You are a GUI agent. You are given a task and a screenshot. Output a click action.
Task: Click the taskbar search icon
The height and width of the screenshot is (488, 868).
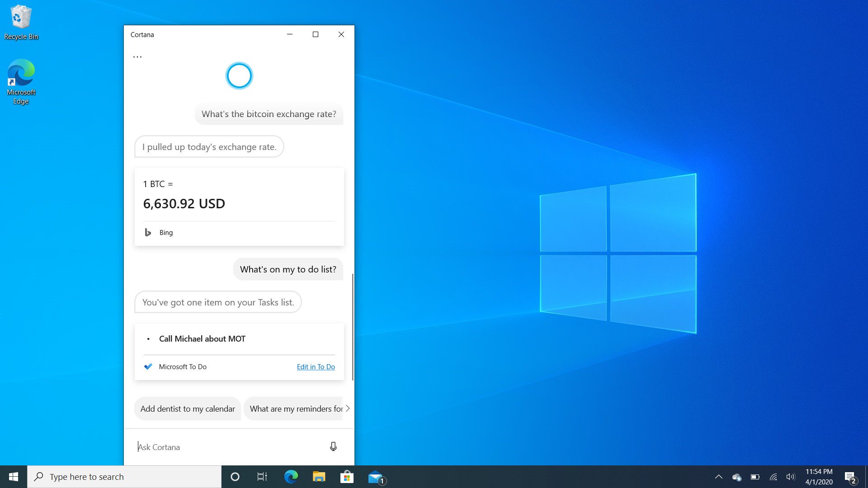point(39,476)
